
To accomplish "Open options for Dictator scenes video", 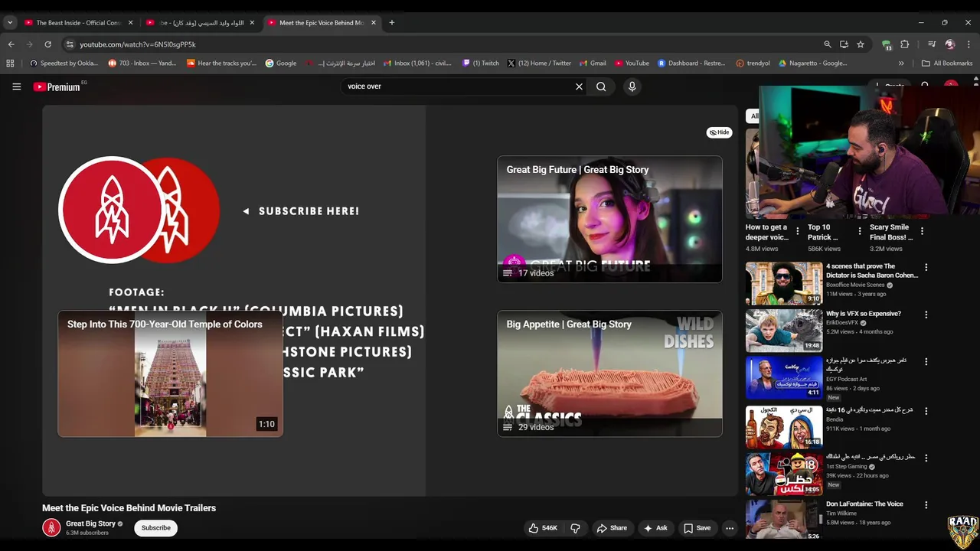I will [926, 268].
